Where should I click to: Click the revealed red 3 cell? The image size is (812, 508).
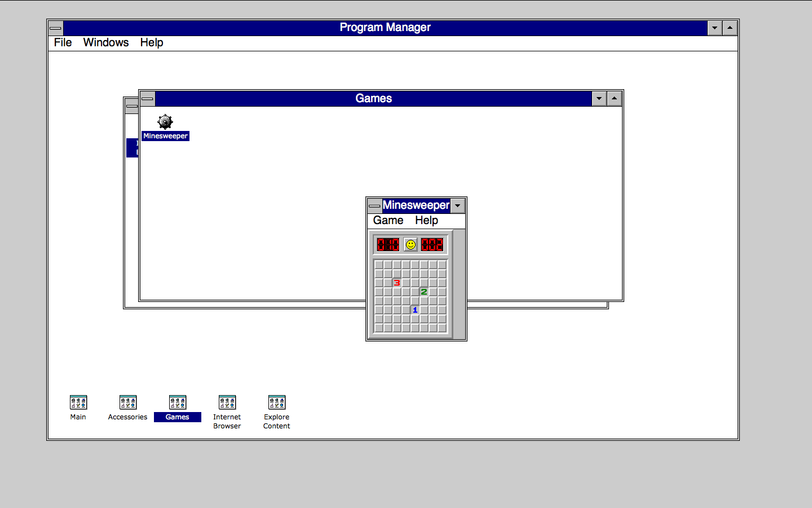click(397, 283)
